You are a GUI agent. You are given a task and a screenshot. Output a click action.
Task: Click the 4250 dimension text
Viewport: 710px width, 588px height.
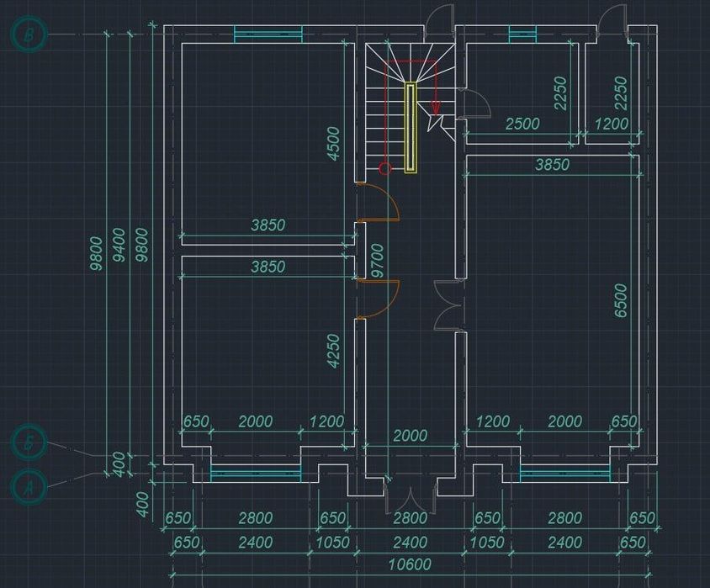point(333,352)
